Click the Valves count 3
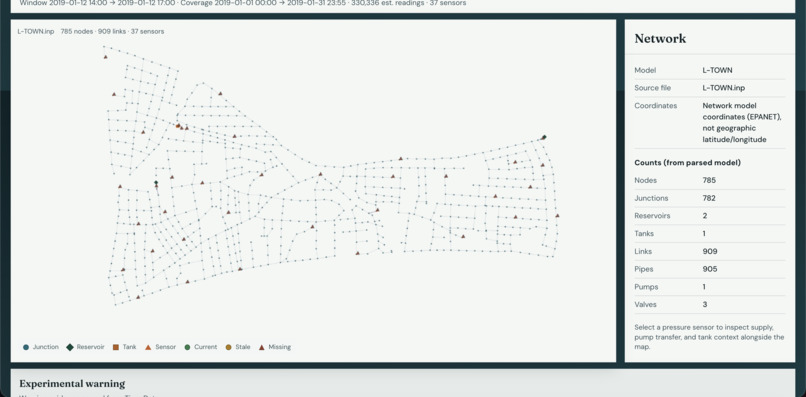The width and height of the screenshot is (806, 397). pyautogui.click(x=705, y=304)
